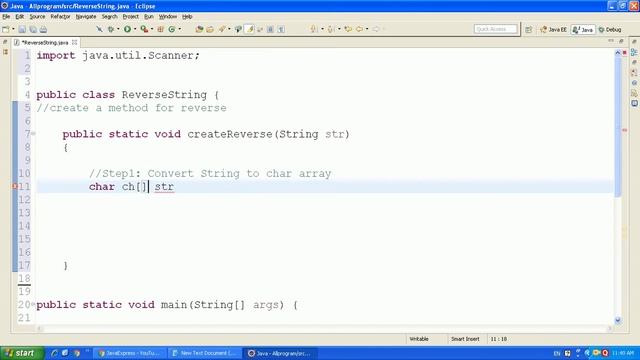Switch to New Text Document taskbar window

(x=205, y=353)
